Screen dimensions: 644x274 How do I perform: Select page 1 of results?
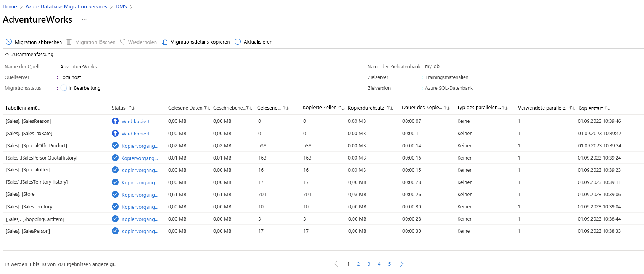(348, 264)
